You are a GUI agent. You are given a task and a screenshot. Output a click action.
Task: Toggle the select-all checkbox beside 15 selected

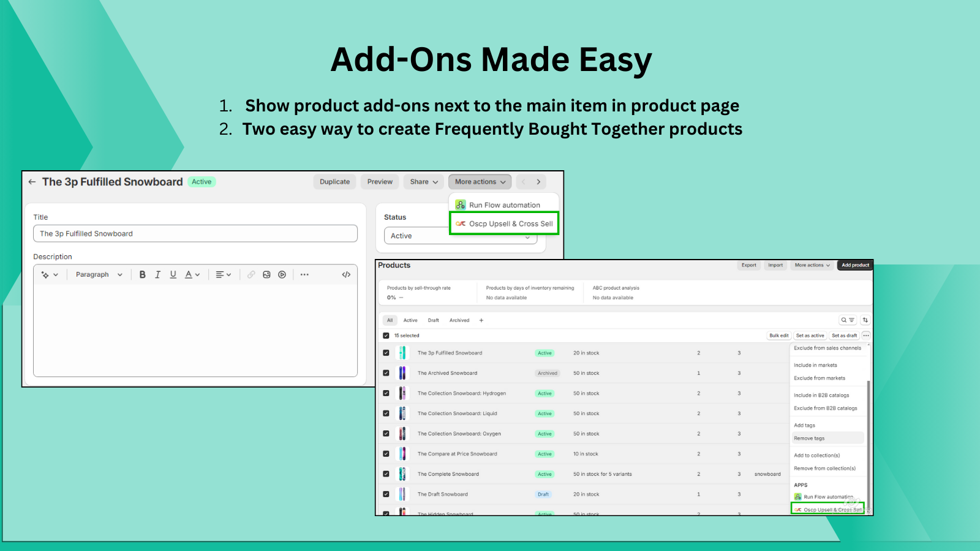pos(386,335)
